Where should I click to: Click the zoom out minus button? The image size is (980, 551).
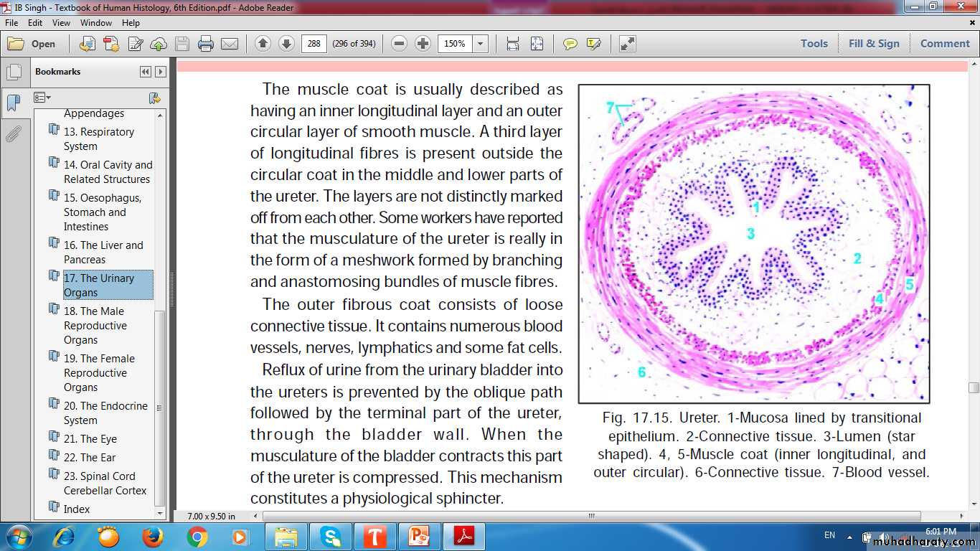pos(400,44)
